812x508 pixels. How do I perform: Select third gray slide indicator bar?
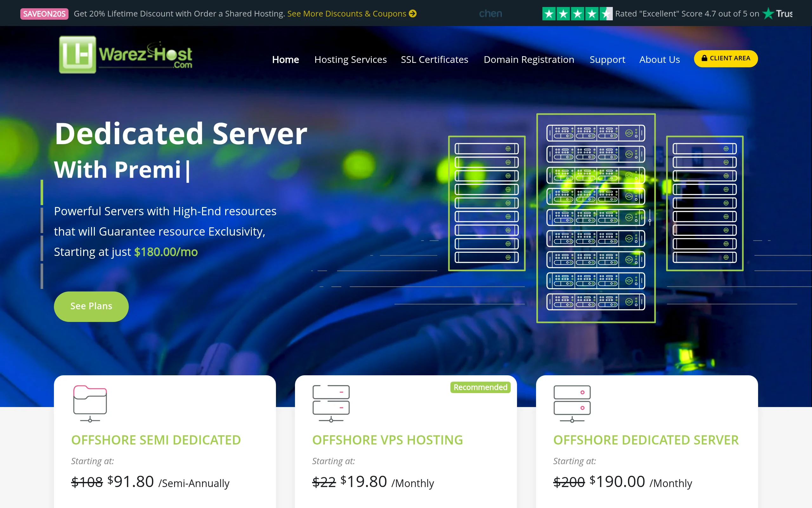42,248
